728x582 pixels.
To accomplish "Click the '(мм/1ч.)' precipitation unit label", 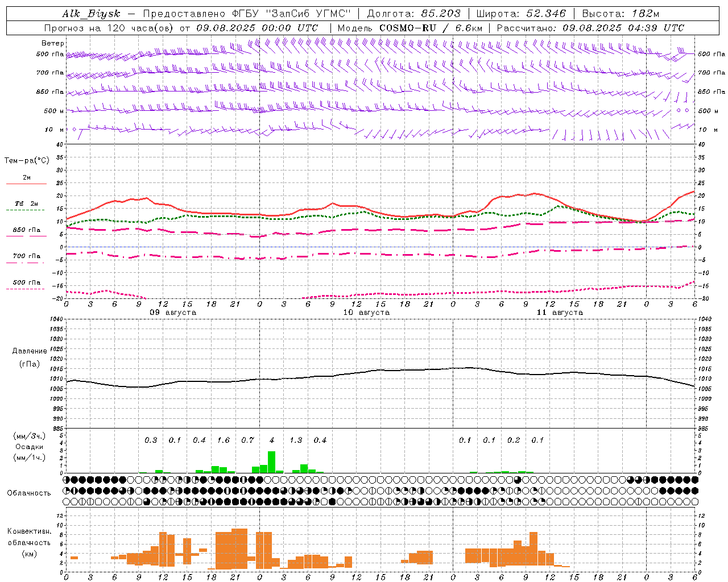I will coord(30,458).
